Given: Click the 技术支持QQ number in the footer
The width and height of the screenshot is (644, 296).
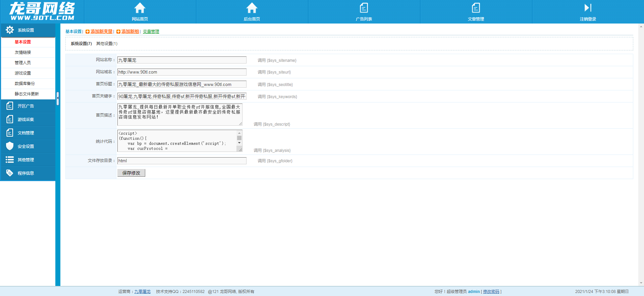Looking at the screenshot, I should click(x=194, y=292).
